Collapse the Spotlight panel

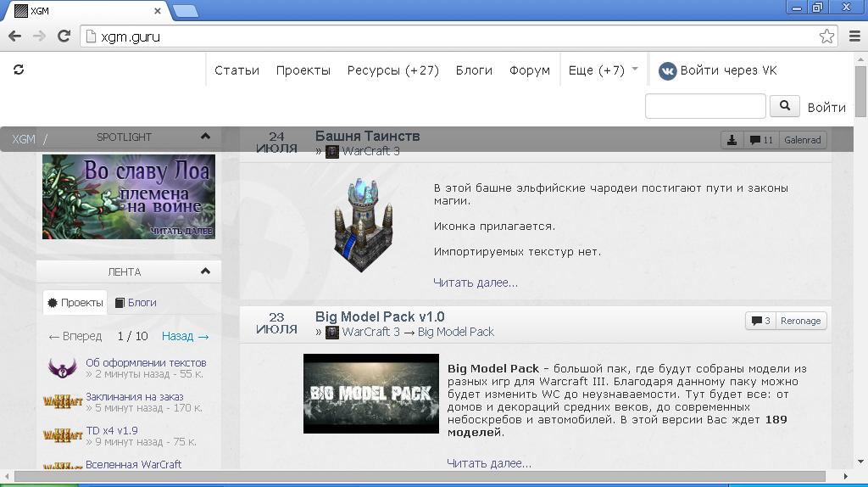tap(205, 137)
